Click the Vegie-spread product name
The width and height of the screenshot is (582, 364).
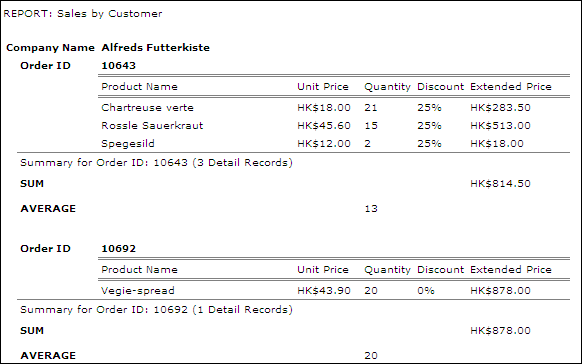coord(138,291)
